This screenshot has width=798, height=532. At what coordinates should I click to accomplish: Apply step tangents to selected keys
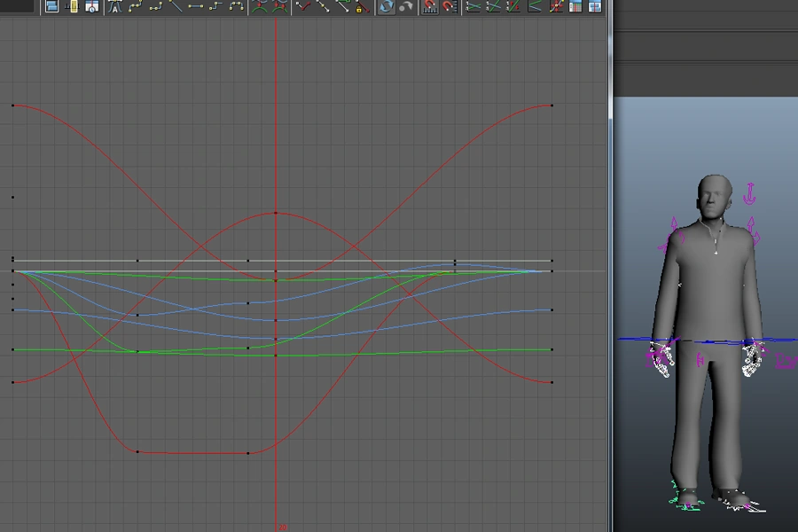pyautogui.click(x=215, y=6)
